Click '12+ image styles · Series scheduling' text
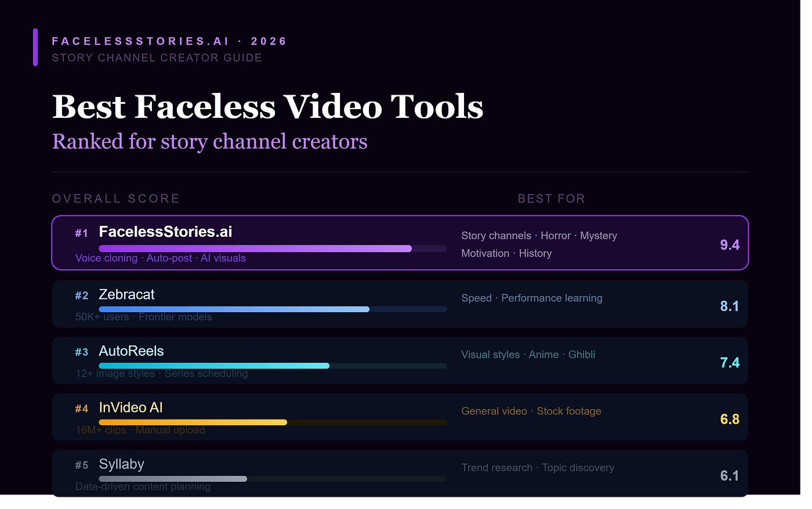 (x=162, y=373)
